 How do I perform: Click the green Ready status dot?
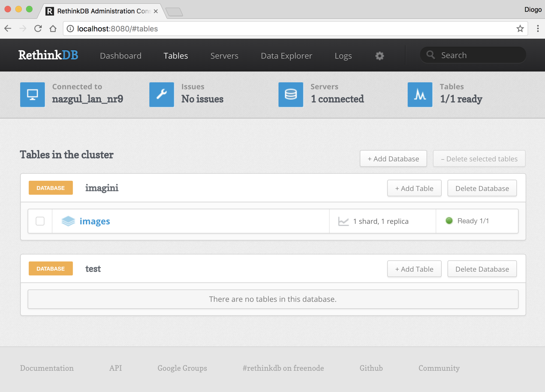(449, 221)
